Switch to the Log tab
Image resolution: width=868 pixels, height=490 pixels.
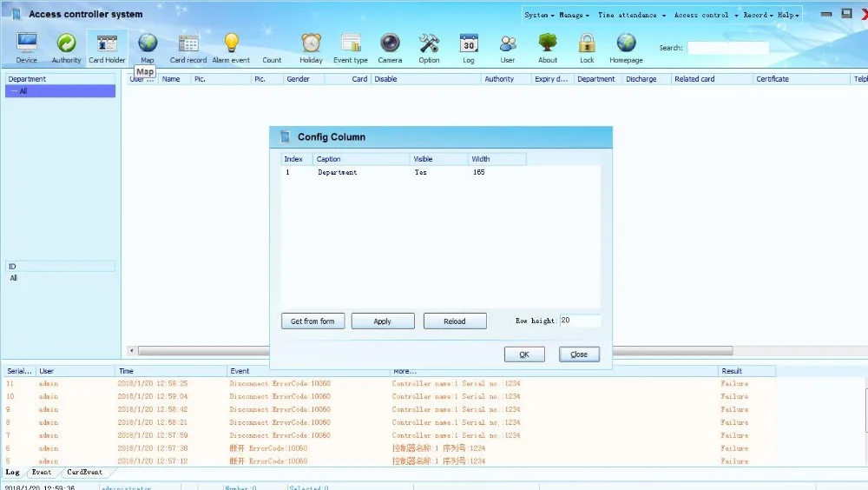[13, 473]
